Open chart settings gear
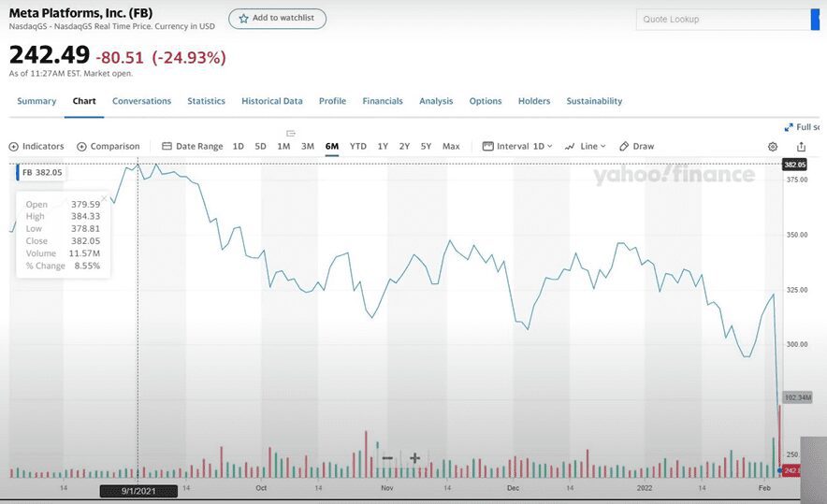The width and height of the screenshot is (827, 504). tap(773, 147)
